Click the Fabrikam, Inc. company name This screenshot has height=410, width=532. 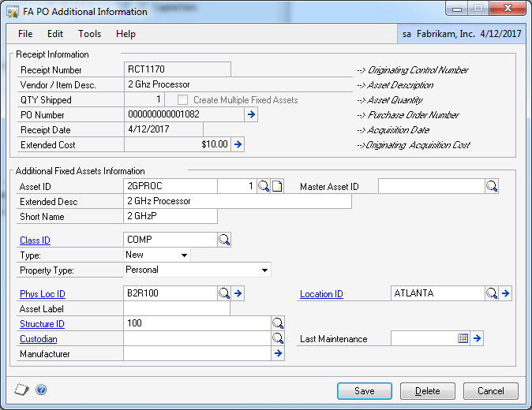coord(445,34)
